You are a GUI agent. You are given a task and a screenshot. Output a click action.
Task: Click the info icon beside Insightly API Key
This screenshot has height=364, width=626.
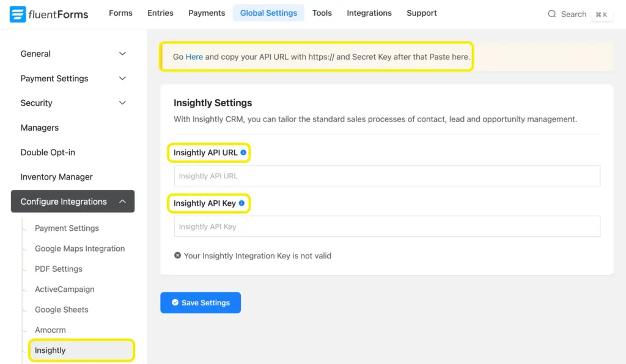tap(241, 202)
